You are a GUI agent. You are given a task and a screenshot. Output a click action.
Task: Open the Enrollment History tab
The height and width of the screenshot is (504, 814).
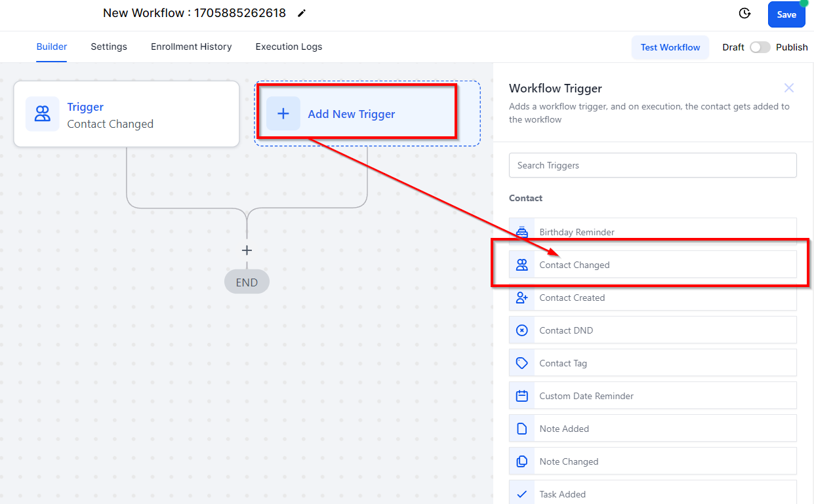(x=192, y=47)
